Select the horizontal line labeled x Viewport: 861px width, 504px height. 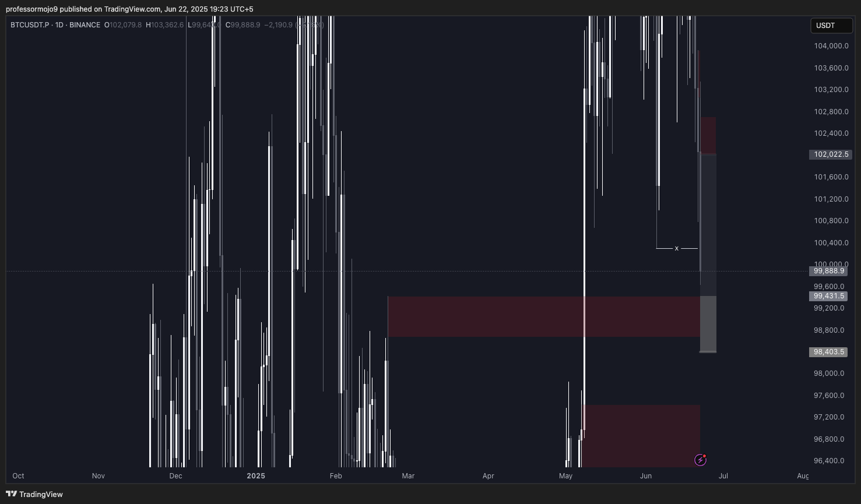(677, 248)
